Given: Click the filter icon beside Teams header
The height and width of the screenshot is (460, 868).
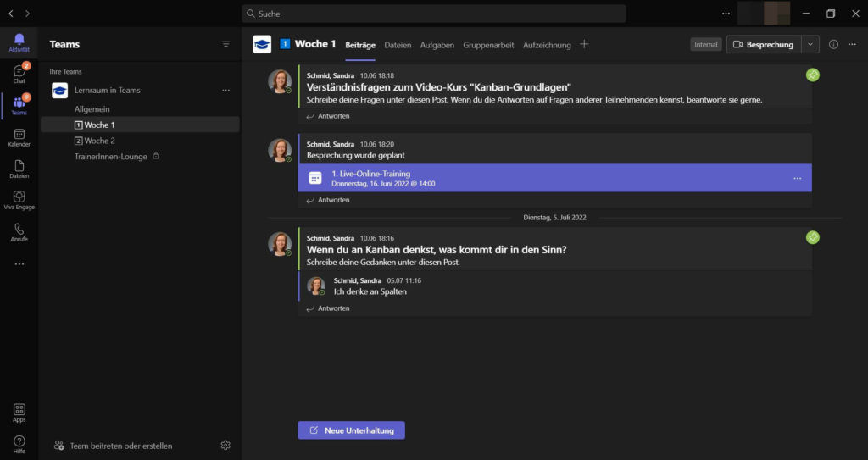Looking at the screenshot, I should point(225,44).
